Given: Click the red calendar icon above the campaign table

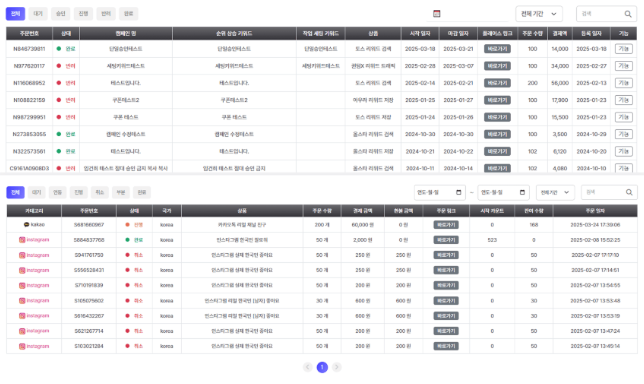Looking at the screenshot, I should (x=437, y=14).
